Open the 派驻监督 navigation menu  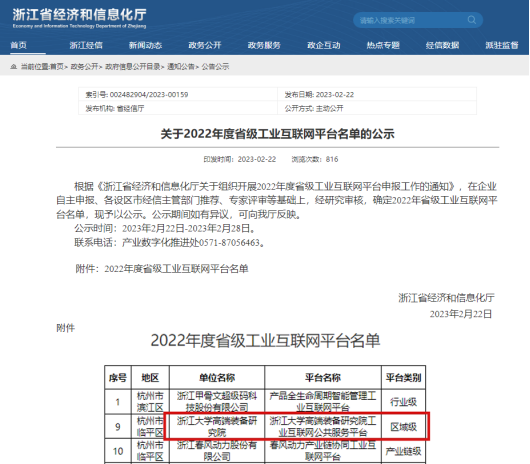[x=502, y=45]
